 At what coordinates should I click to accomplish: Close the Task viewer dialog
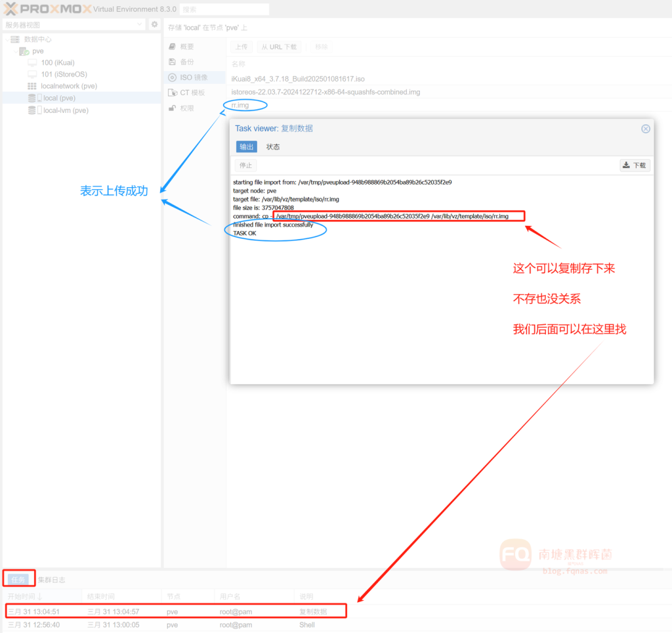pyautogui.click(x=645, y=129)
